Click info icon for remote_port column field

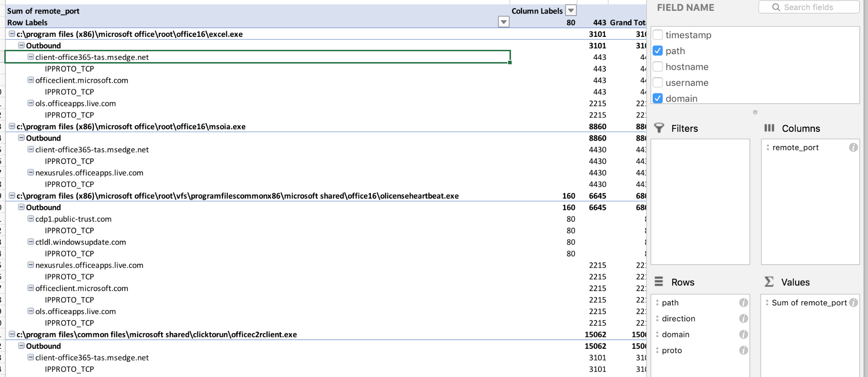tap(853, 148)
